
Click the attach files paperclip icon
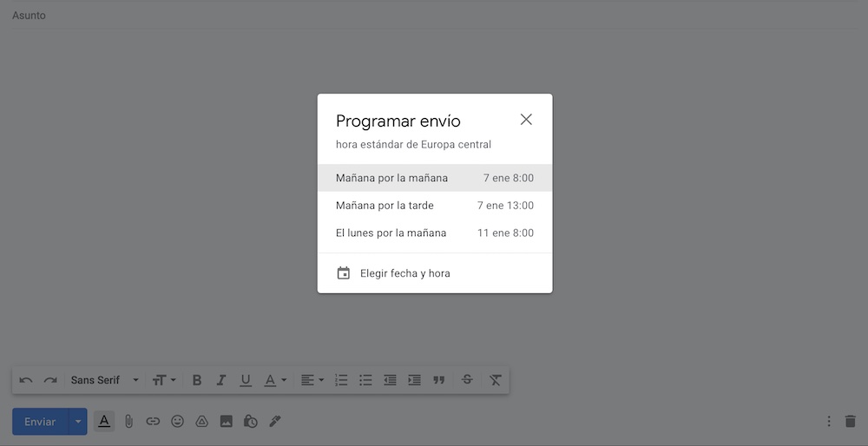coord(128,422)
